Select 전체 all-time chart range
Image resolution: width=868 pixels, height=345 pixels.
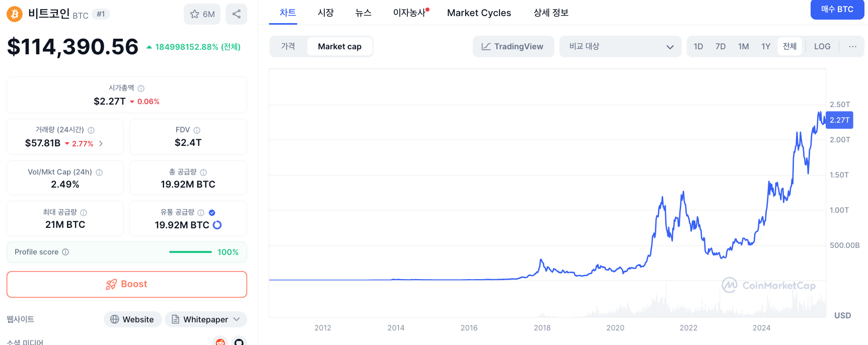(790, 46)
